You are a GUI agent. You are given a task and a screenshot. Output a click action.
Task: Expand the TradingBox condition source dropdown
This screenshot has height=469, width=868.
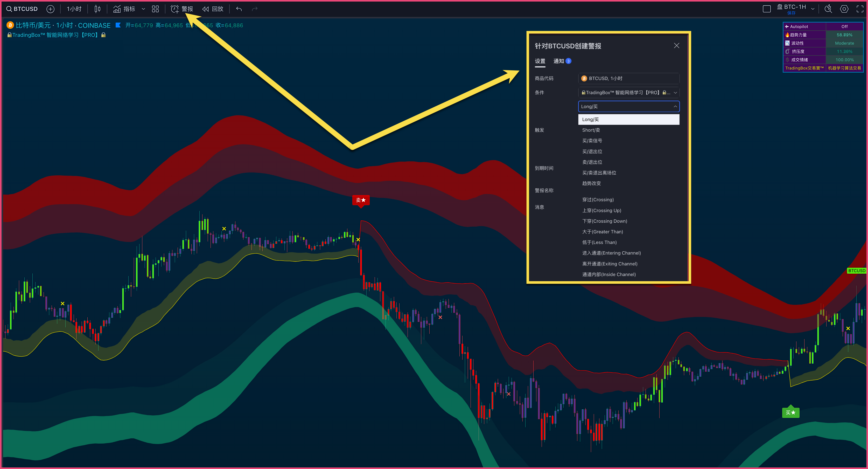[x=675, y=93]
